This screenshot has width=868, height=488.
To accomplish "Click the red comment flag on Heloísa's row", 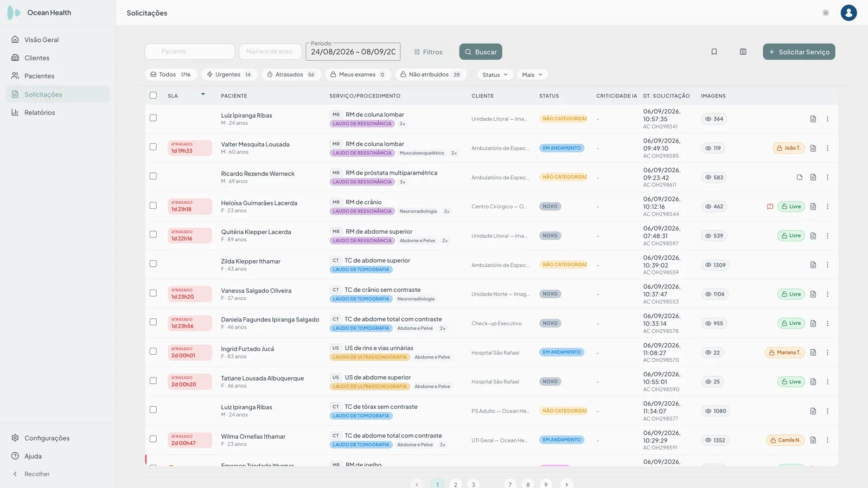I will [770, 207].
